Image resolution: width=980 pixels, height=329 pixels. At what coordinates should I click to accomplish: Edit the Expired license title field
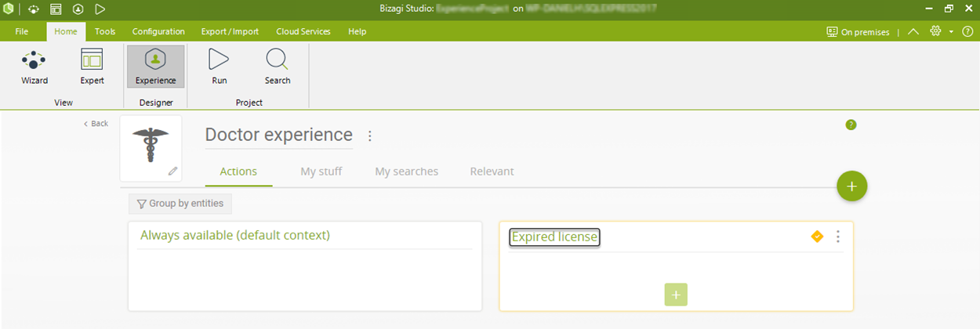[554, 237]
